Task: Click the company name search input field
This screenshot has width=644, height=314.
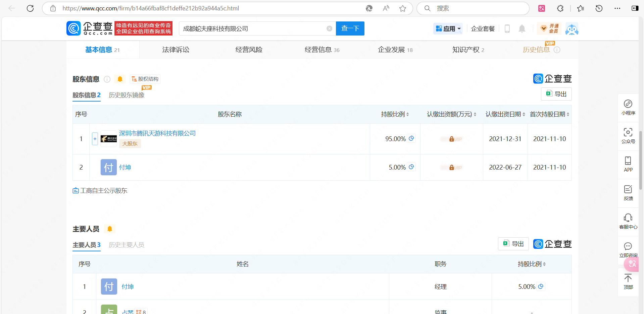Action: click(252, 29)
